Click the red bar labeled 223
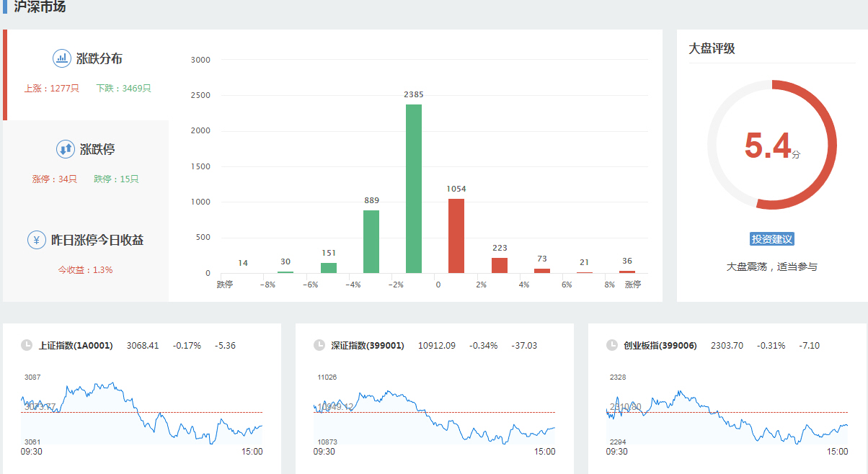Screen dimensions: 868x474 499,265
